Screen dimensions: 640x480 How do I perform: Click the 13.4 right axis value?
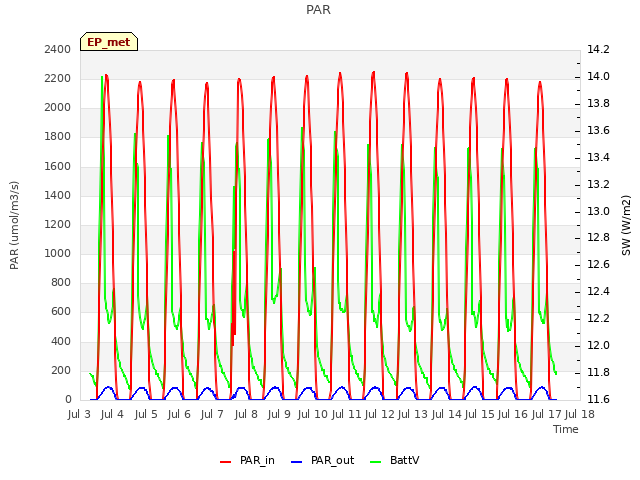[598, 158]
